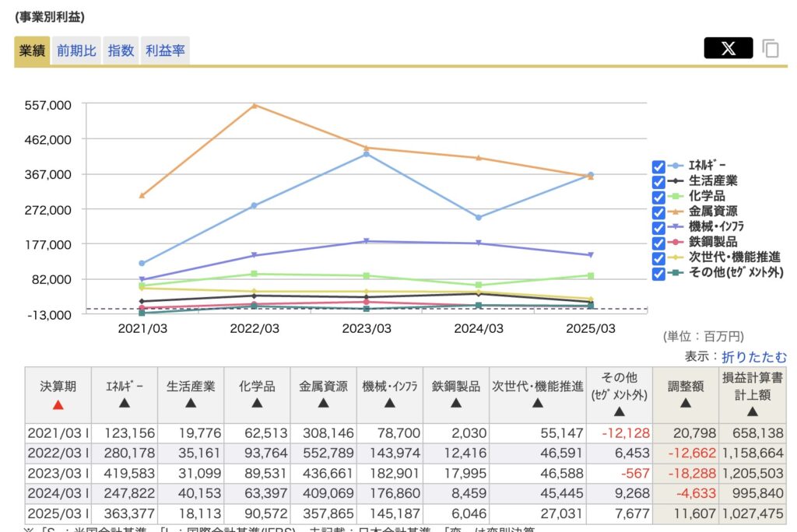Sort by 次世代・機能推進 column triangle

coord(537,403)
